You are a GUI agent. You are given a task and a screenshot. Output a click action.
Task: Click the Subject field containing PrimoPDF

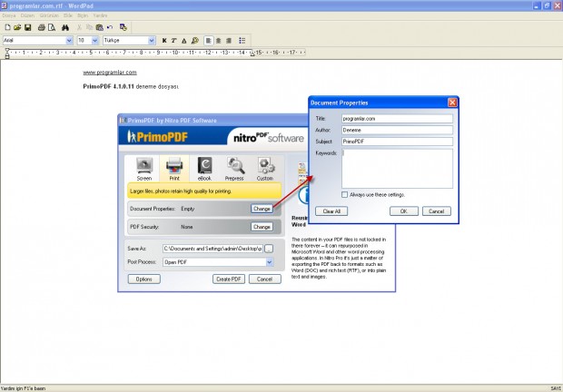(397, 142)
